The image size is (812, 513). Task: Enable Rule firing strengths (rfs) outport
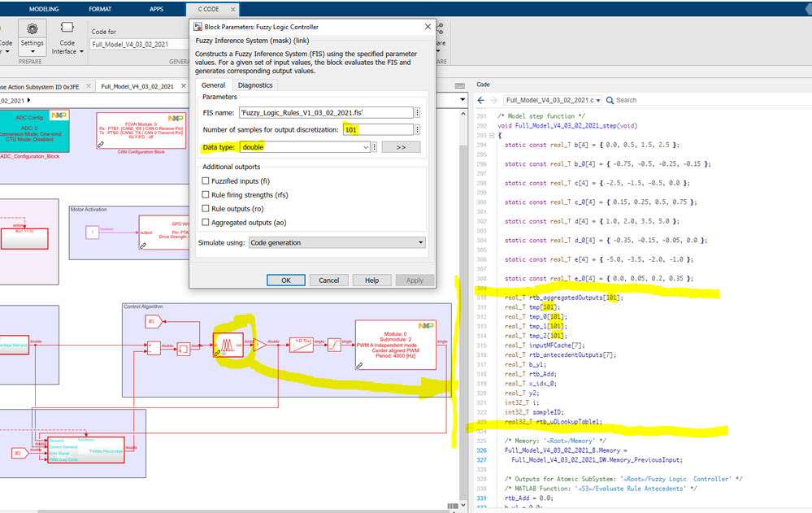(206, 195)
